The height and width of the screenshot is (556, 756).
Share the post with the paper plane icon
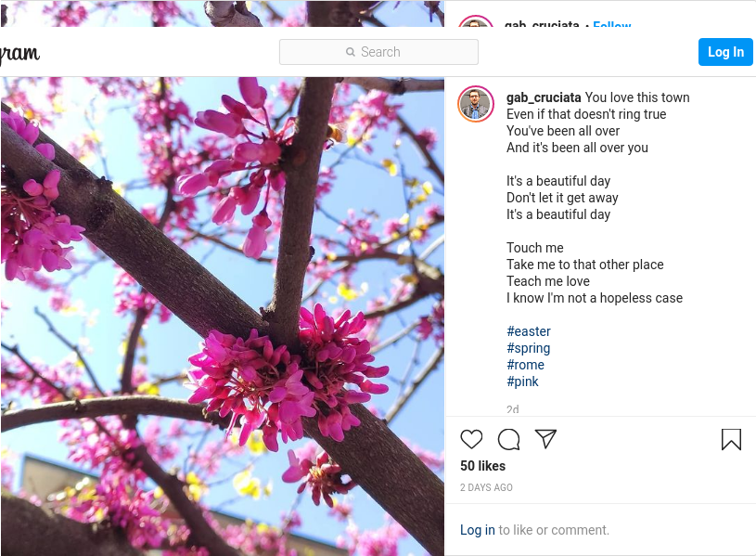click(545, 439)
